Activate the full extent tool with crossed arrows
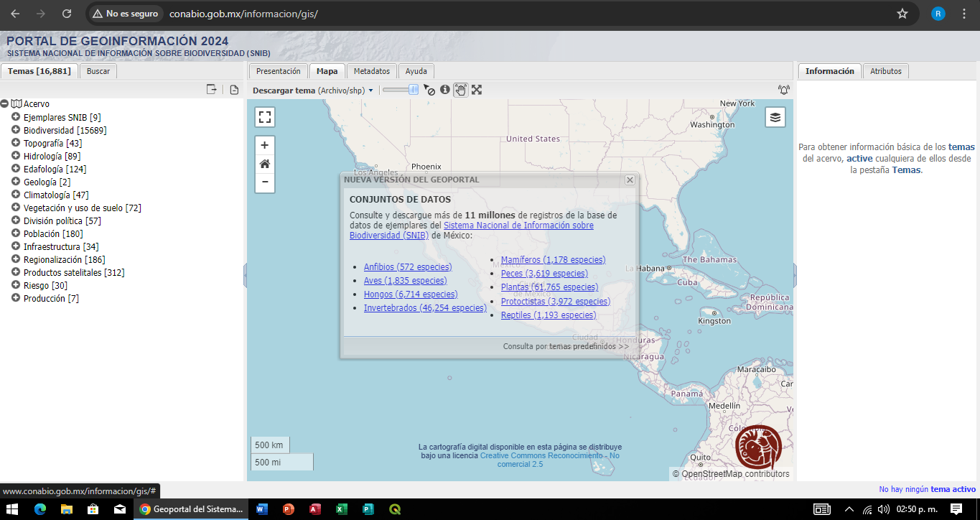This screenshot has height=520, width=980. 477,89
